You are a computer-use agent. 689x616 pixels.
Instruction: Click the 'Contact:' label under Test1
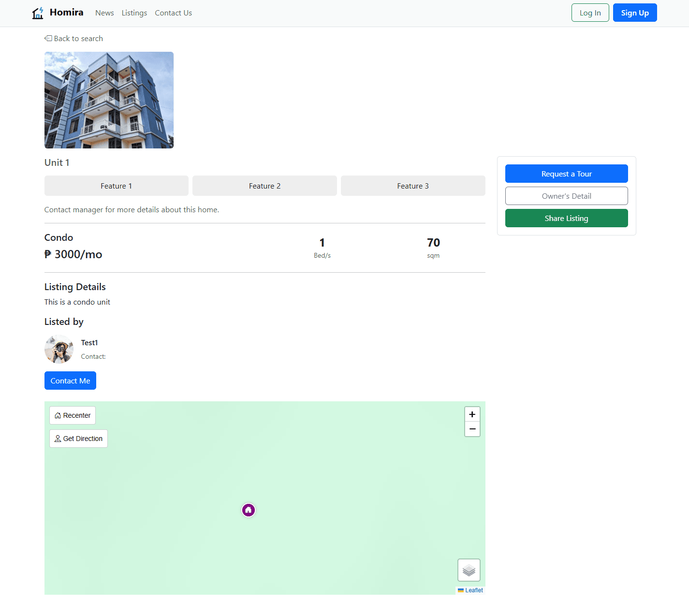[93, 356]
